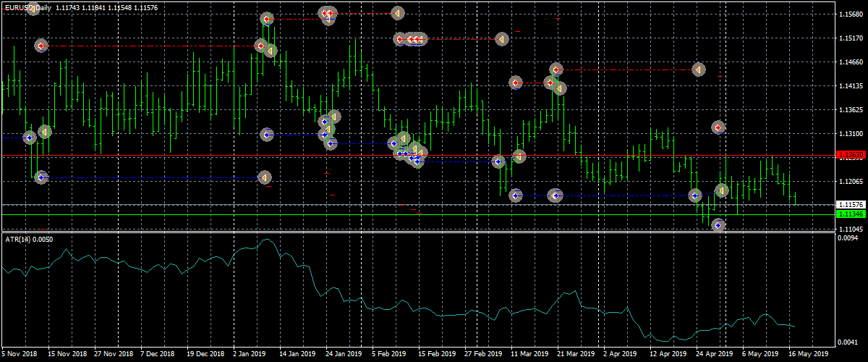The height and width of the screenshot is (362, 868).
Task: Select the green horizontal line on the chart
Action: click(x=434, y=214)
